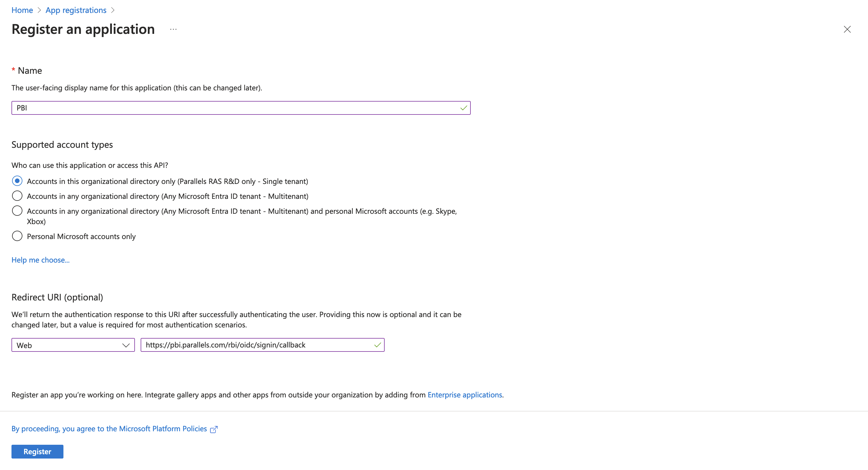Click the Redirect URI text field
Image resolution: width=868 pixels, height=470 pixels.
(x=262, y=345)
